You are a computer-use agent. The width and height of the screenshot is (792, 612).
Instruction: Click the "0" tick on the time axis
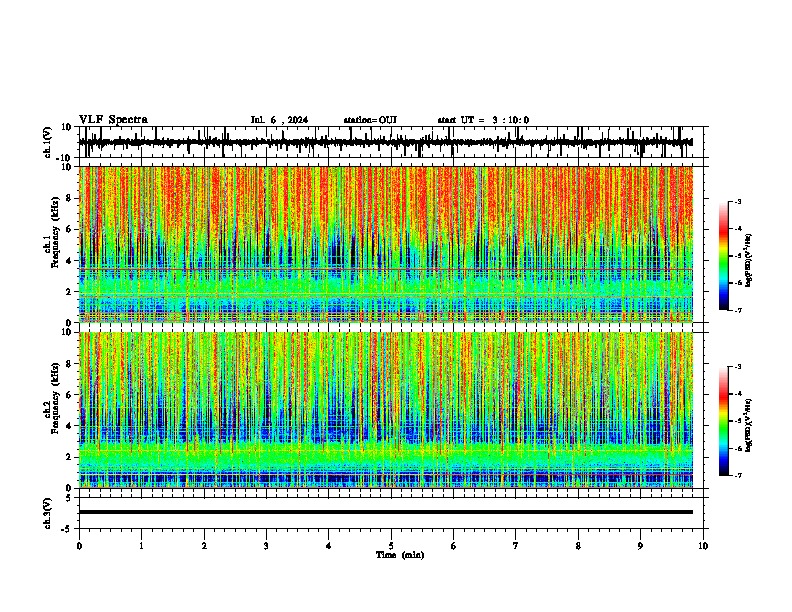tap(79, 546)
